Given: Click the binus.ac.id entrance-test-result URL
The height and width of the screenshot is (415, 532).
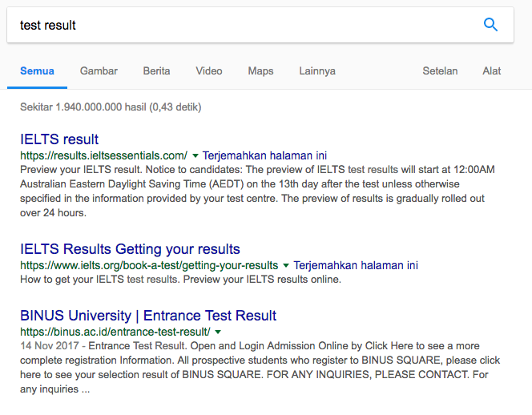Looking at the screenshot, I should [115, 332].
